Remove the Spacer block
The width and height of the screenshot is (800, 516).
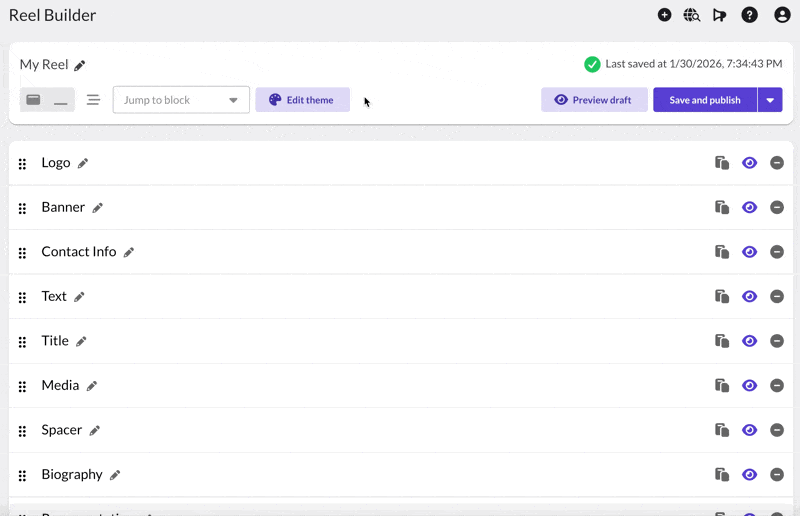coord(777,430)
